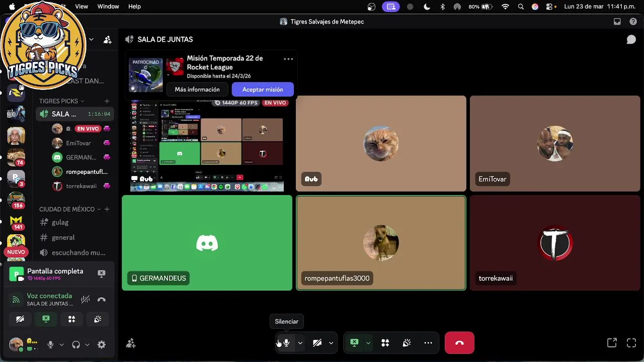Open the Window menu

(108, 7)
